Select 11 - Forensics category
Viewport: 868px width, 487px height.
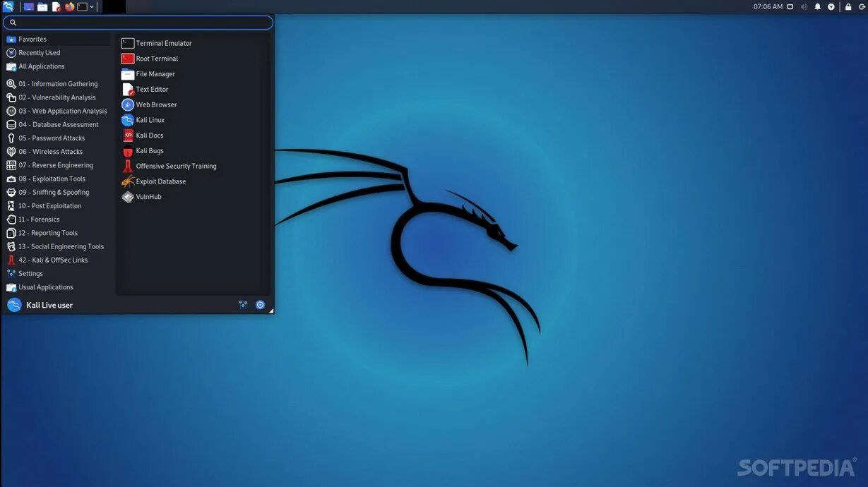[x=58, y=220]
